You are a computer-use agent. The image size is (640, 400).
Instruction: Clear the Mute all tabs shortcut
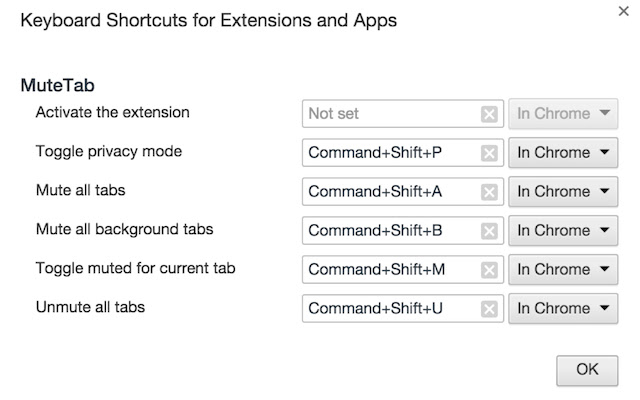(489, 192)
